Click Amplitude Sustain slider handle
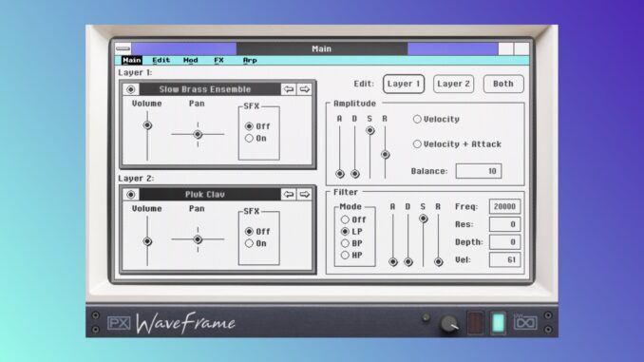Screen dimensions: 644x362 [370, 130]
